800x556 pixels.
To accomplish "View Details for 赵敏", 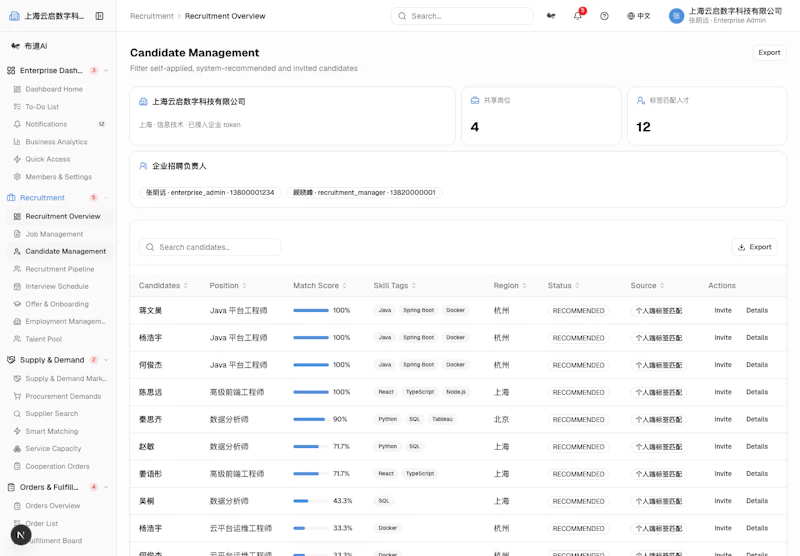I will [757, 446].
